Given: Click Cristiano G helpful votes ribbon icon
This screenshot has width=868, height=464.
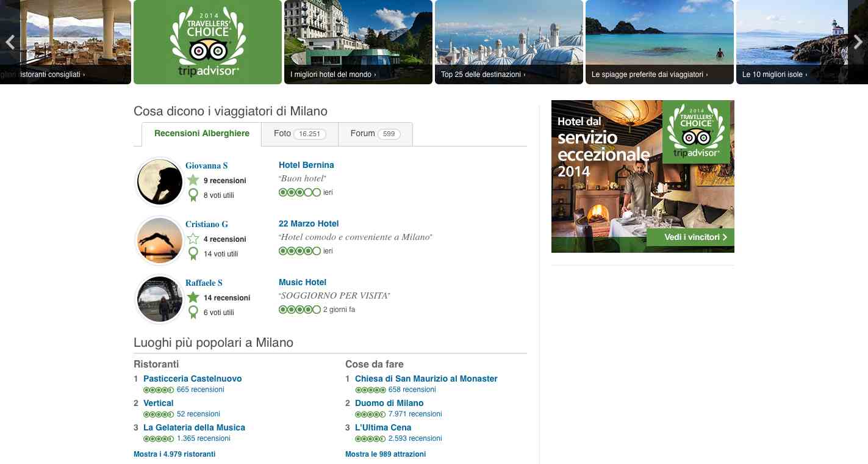Looking at the screenshot, I should click(193, 253).
